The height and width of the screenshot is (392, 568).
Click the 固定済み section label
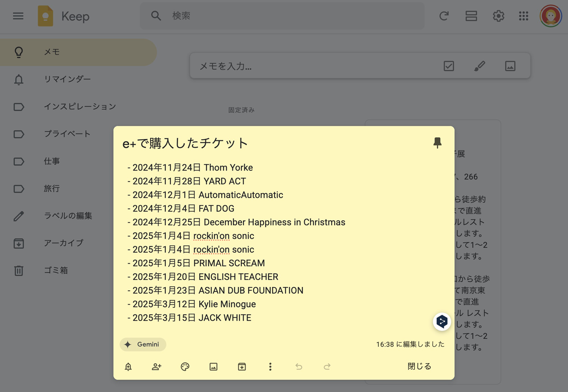click(241, 110)
